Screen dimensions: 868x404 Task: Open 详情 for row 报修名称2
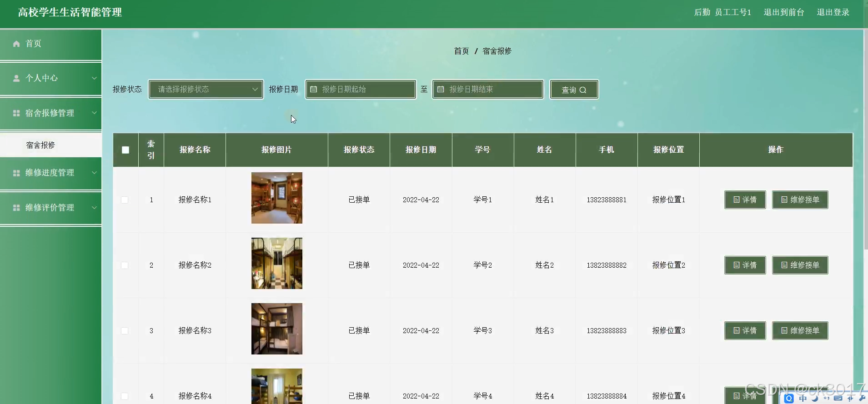(x=745, y=265)
